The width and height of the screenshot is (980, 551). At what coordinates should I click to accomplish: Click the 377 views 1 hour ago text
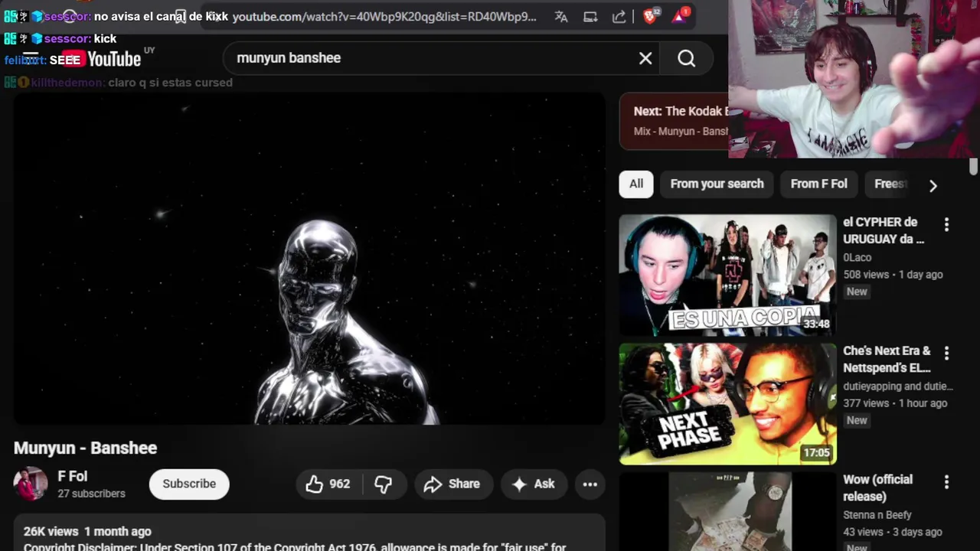pyautogui.click(x=895, y=403)
